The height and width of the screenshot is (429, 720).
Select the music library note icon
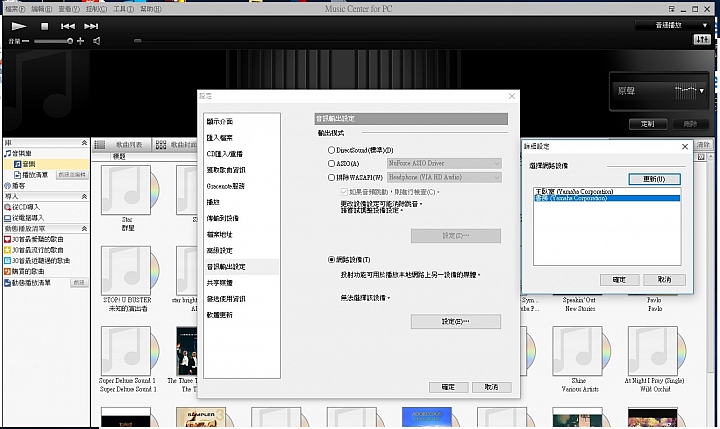8,153
